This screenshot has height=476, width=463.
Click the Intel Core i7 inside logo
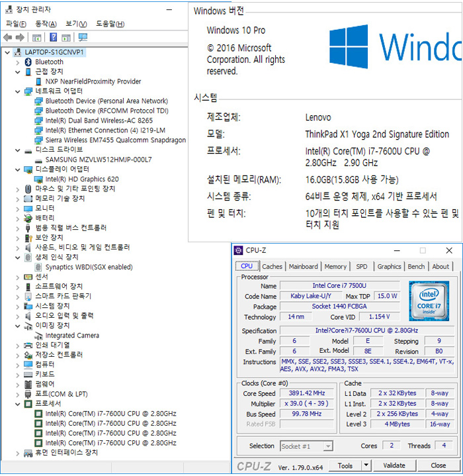(429, 301)
